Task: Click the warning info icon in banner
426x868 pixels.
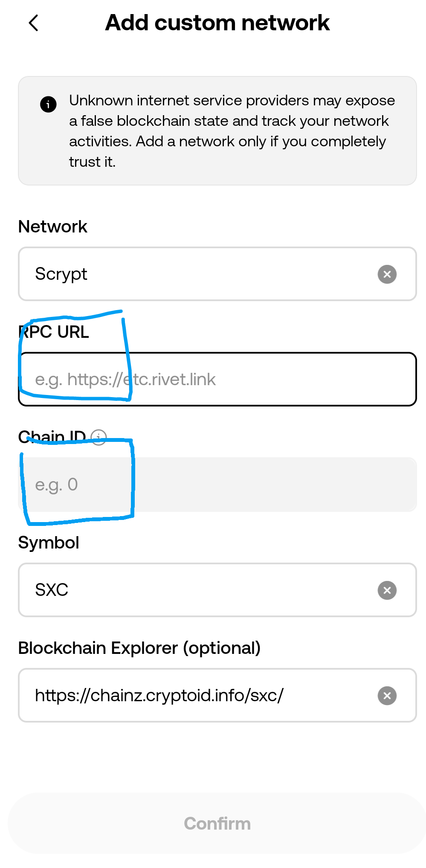Action: pos(48,104)
